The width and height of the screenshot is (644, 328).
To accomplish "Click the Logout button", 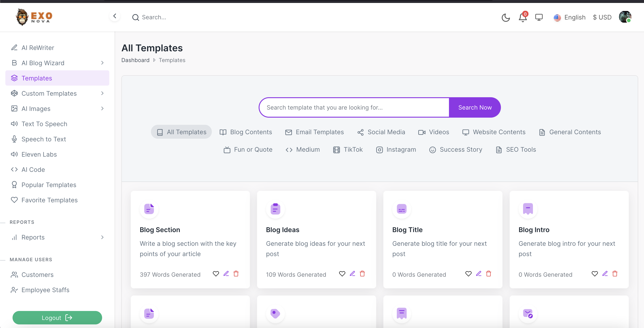I will click(57, 318).
